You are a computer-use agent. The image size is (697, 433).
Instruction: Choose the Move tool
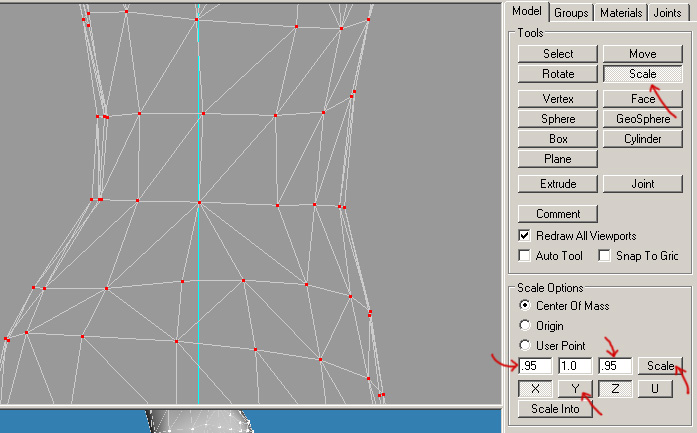(x=643, y=54)
